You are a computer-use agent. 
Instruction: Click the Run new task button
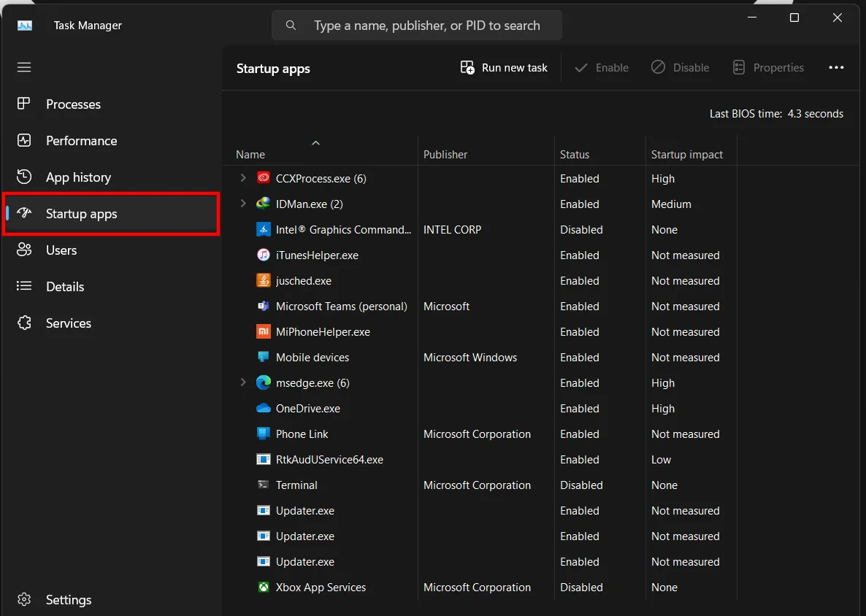[x=504, y=68]
